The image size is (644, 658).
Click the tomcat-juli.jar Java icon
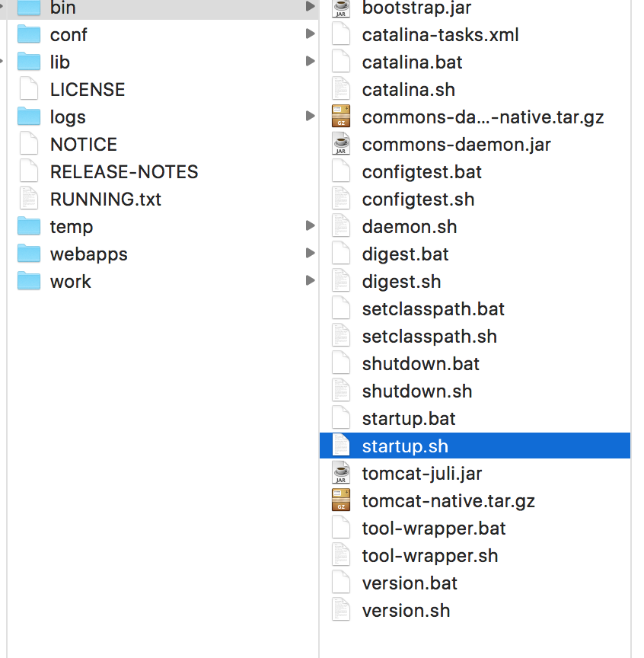tap(341, 473)
